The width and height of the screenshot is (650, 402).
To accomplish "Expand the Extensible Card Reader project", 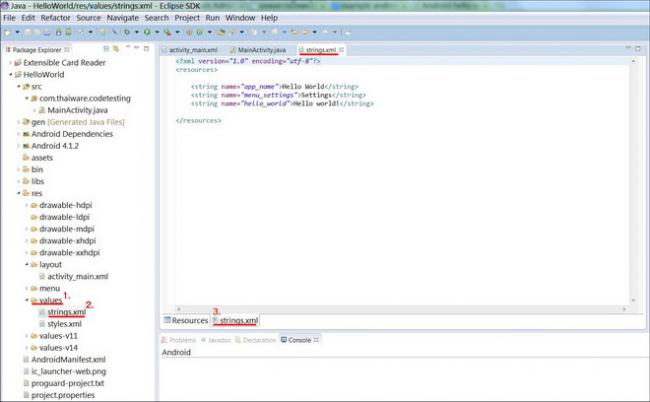I will (x=10, y=63).
